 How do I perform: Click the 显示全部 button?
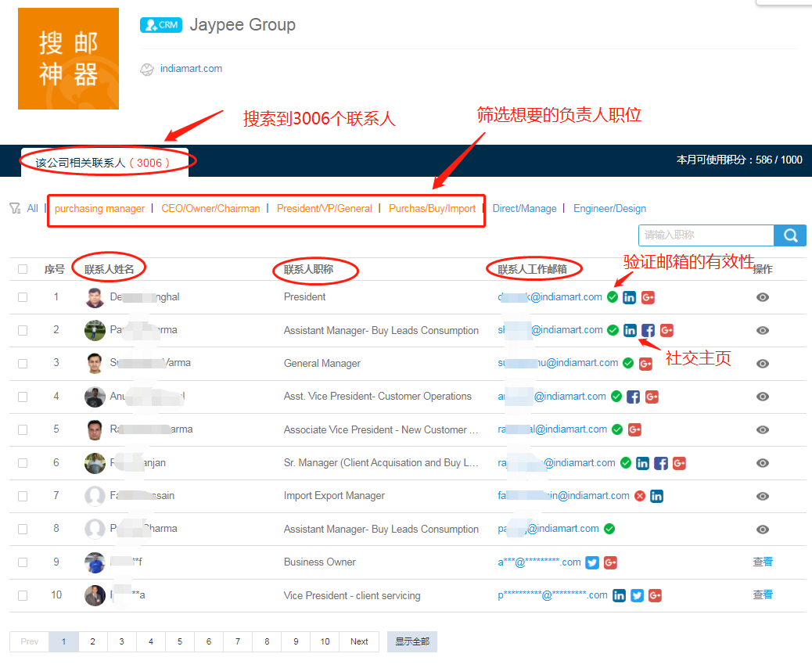pyautogui.click(x=411, y=641)
